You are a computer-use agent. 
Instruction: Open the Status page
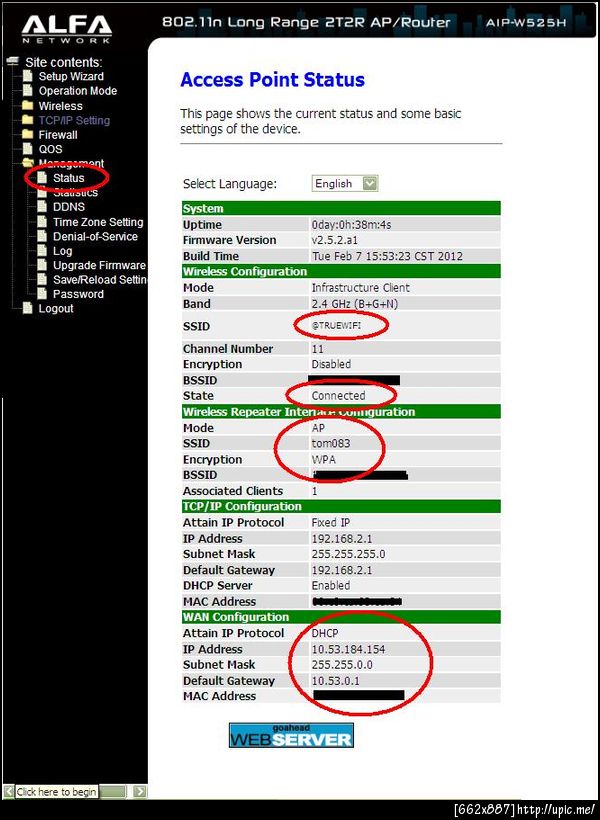pyautogui.click(x=69, y=178)
